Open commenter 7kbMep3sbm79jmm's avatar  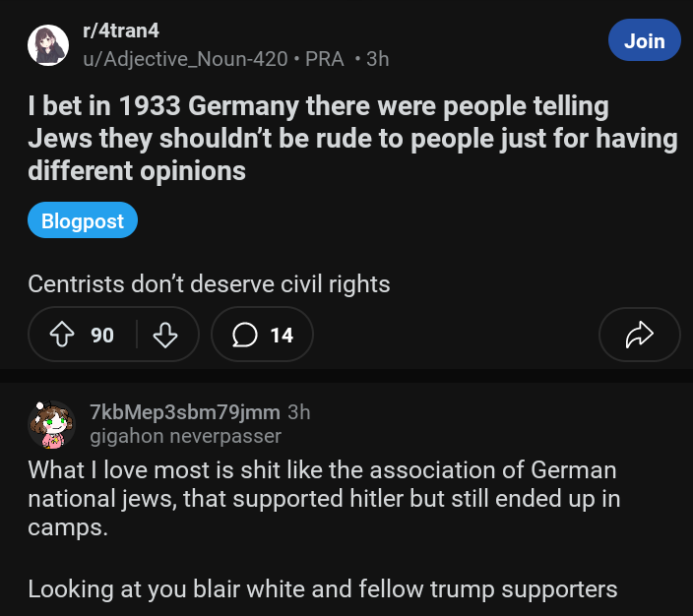click(51, 424)
